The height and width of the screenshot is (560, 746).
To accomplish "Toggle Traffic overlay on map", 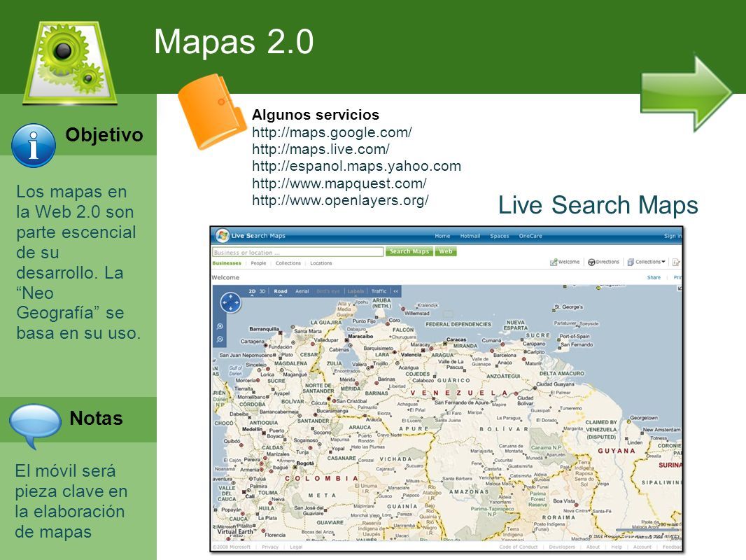I will pyautogui.click(x=379, y=291).
